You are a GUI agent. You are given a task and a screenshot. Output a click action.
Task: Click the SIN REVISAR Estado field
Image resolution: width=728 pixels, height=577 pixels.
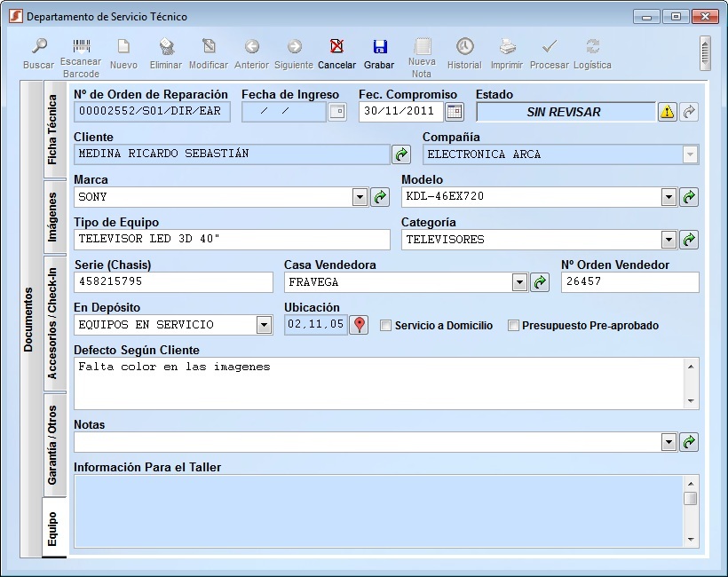566,112
